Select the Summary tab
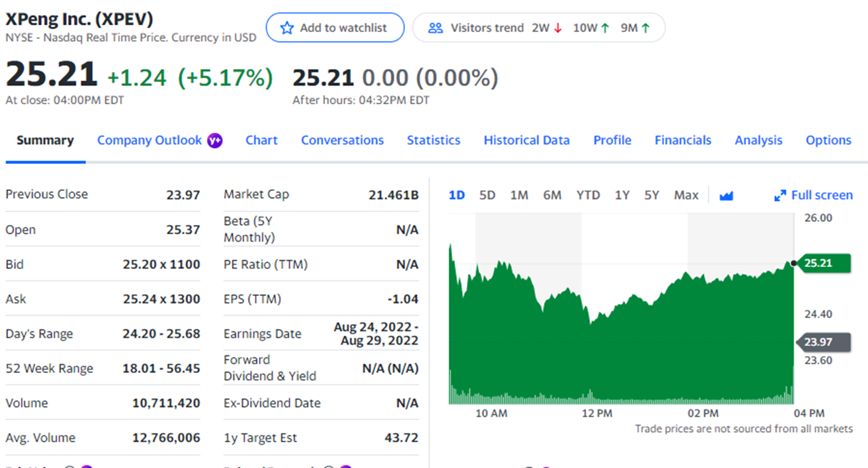The height and width of the screenshot is (468, 868). click(45, 141)
